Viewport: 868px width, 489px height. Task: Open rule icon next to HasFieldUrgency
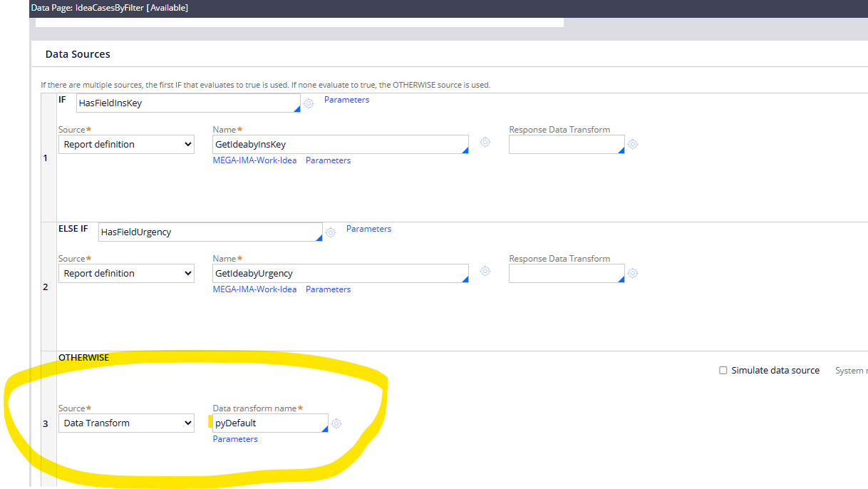coord(330,232)
